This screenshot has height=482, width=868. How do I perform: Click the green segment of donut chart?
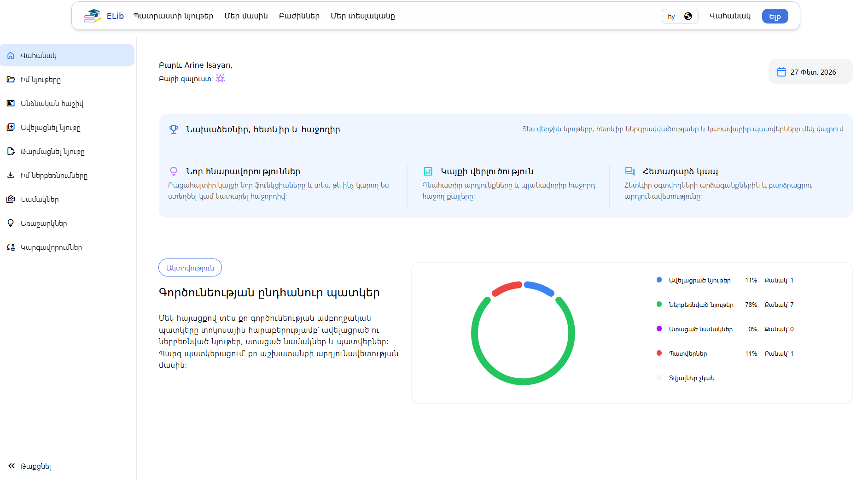523,382
